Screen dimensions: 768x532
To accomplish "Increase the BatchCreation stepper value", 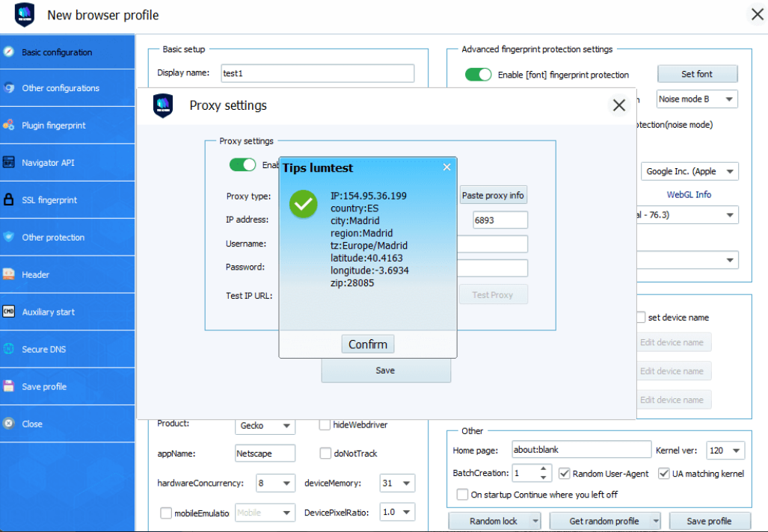I will pos(543,468).
